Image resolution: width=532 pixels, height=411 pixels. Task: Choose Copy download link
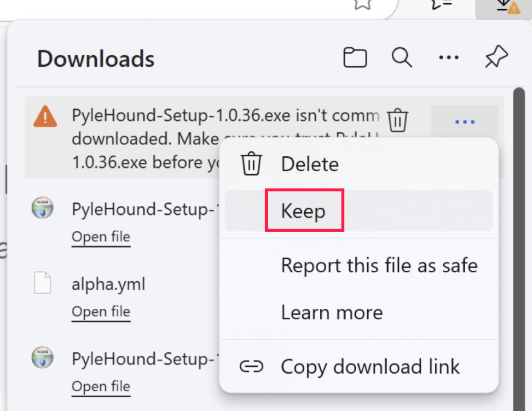pyautogui.click(x=370, y=367)
